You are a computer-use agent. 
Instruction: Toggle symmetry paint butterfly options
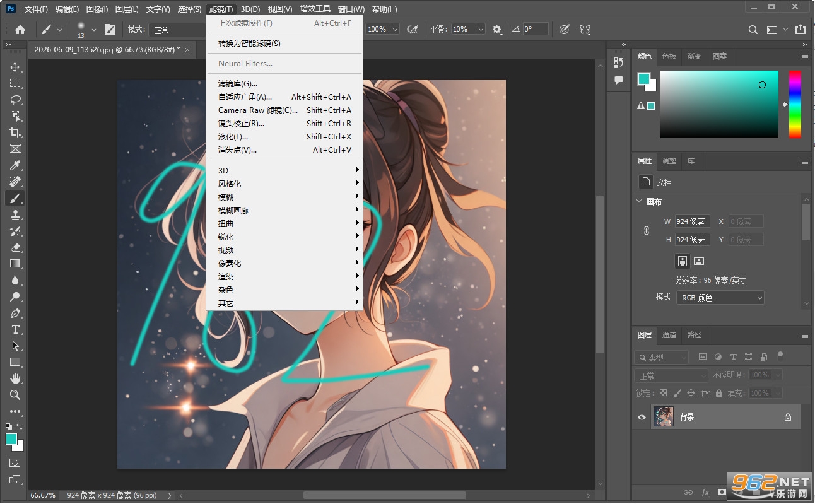(x=585, y=29)
